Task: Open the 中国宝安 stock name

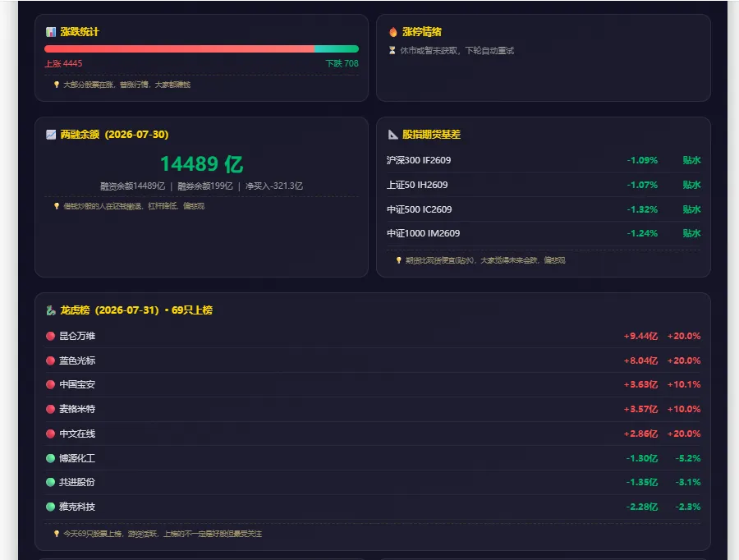Action: point(77,384)
